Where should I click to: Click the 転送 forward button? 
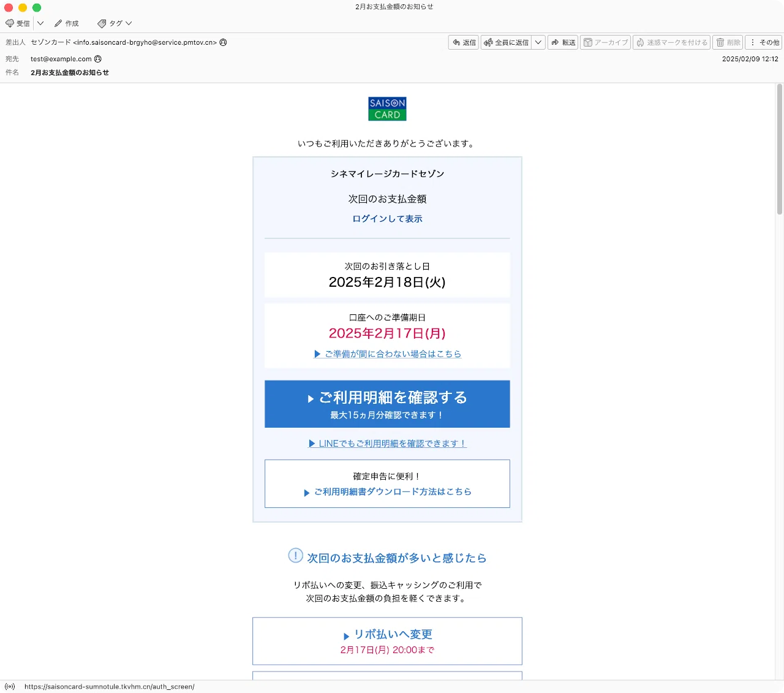(x=563, y=42)
